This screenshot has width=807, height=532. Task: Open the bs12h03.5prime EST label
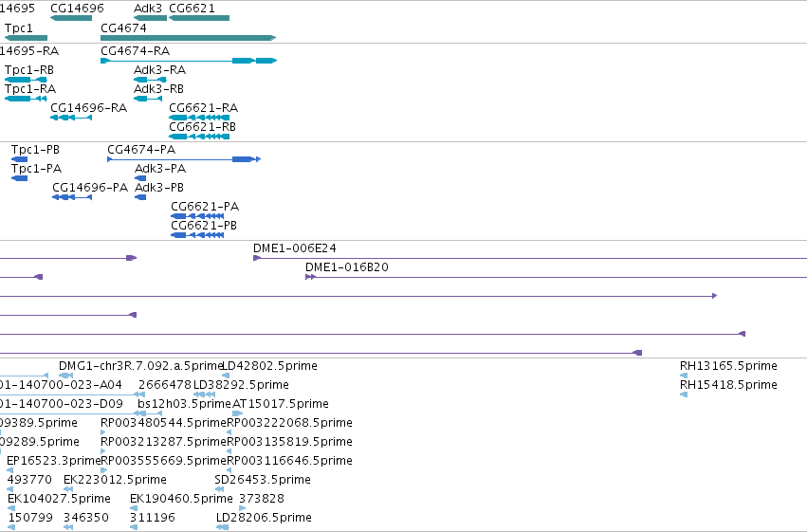(x=184, y=404)
